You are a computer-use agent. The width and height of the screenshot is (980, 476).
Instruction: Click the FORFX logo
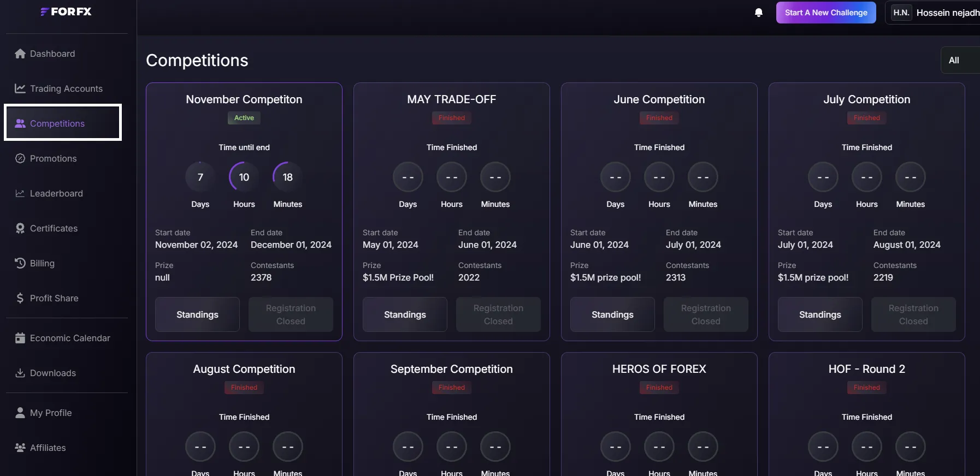pyautogui.click(x=66, y=11)
